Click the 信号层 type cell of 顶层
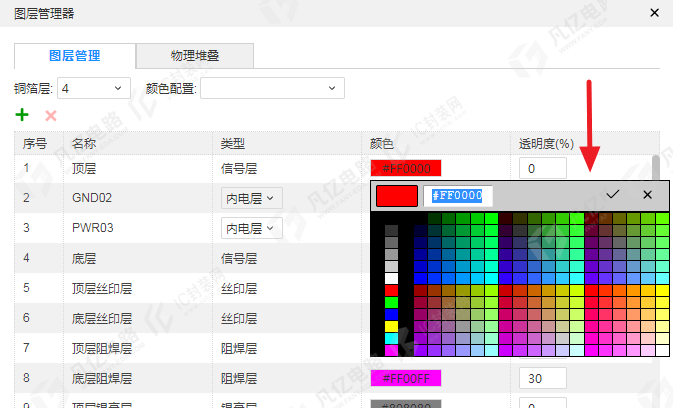 pyautogui.click(x=239, y=169)
